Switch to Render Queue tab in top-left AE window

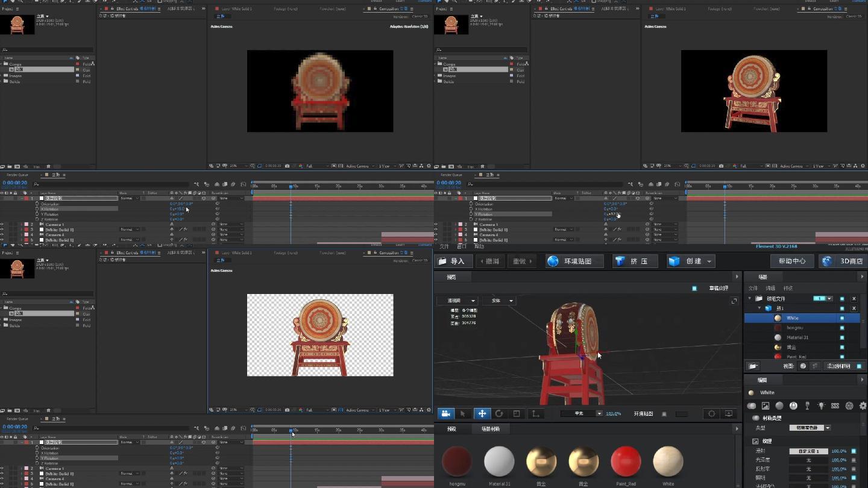point(17,175)
